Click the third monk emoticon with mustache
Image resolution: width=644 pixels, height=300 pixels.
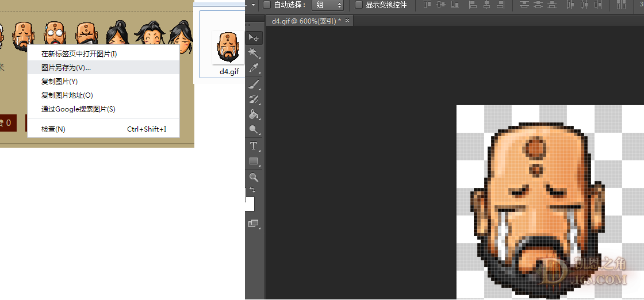tap(87, 33)
